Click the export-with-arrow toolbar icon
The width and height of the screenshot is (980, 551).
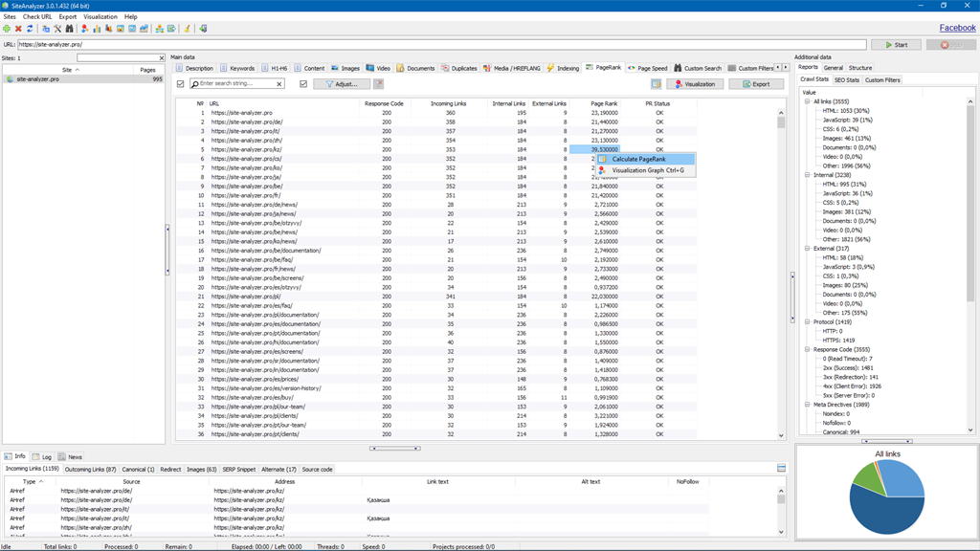click(171, 29)
